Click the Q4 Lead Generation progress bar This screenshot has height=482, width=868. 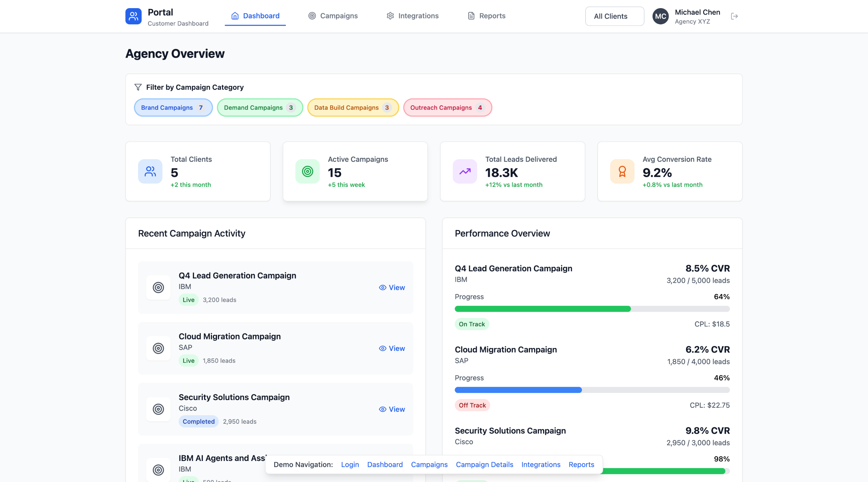click(x=592, y=309)
